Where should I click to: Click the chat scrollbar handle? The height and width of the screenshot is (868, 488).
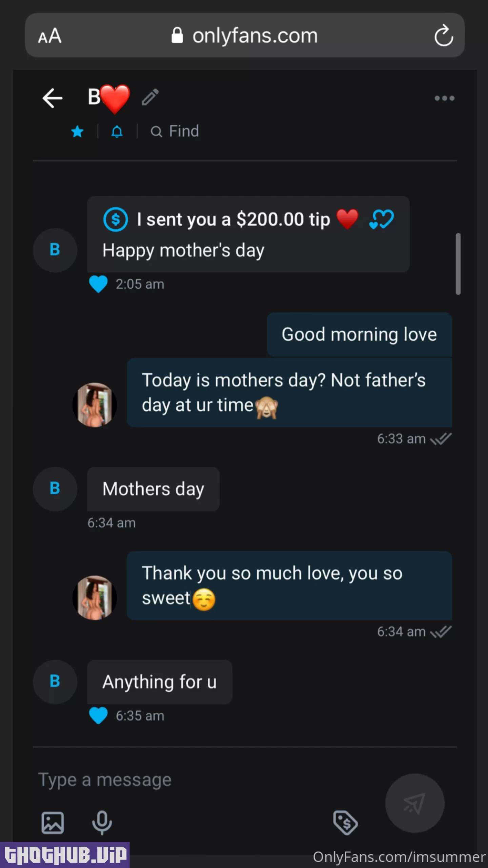click(x=458, y=264)
